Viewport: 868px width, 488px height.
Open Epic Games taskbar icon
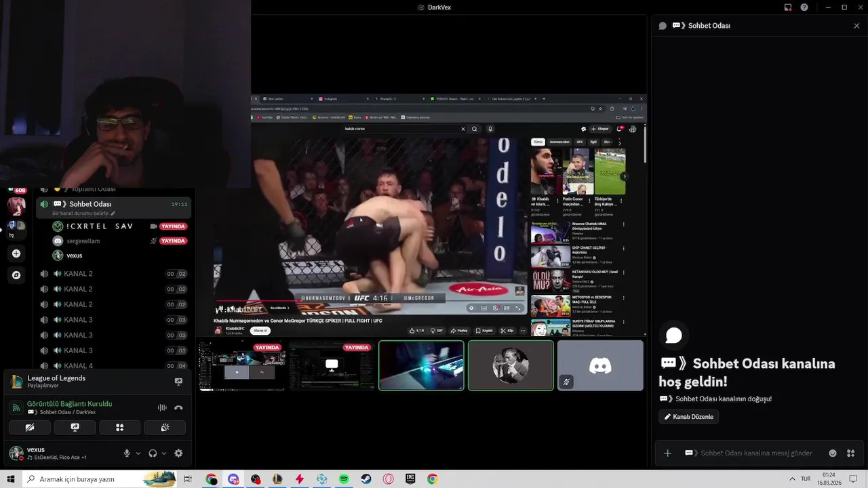[x=410, y=479]
